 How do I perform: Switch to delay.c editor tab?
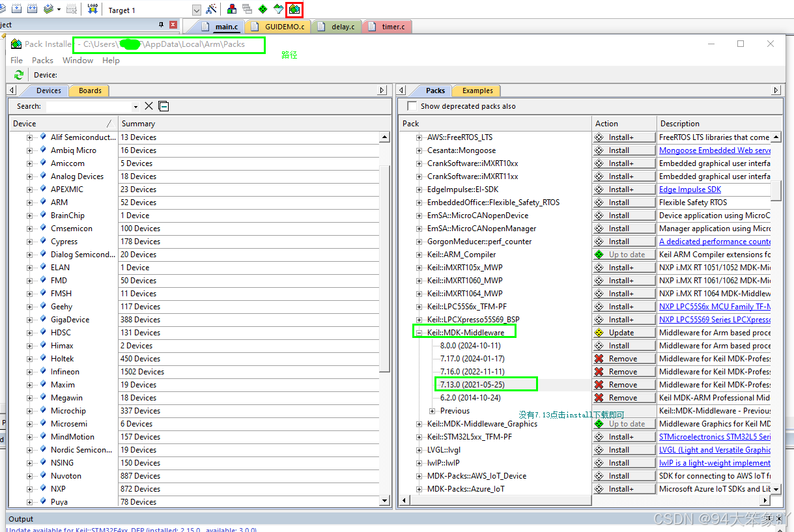(337, 27)
